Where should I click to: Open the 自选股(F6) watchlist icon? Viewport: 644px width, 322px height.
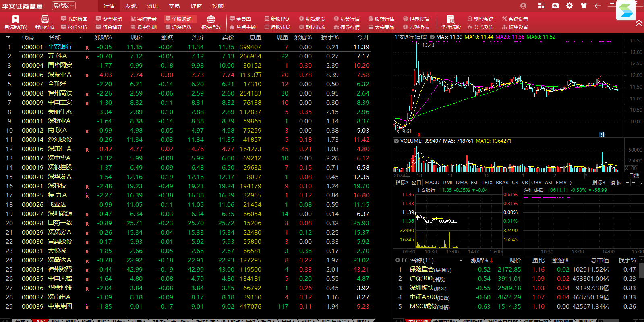point(15,19)
